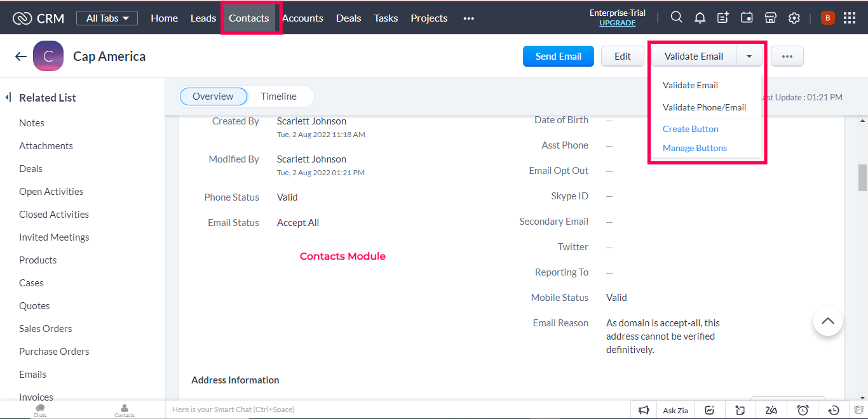This screenshot has width=868, height=419.
Task: Click the announcements megaphone icon
Action: [644, 410]
